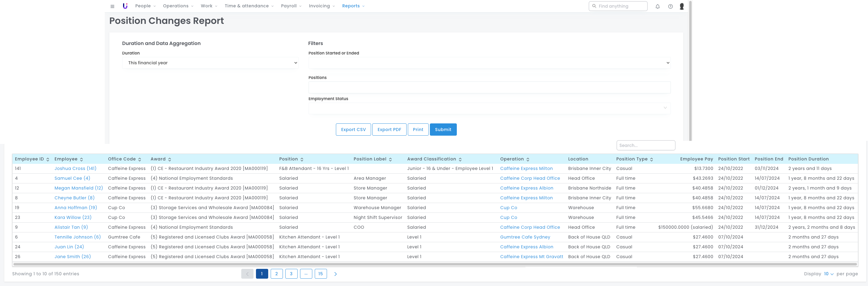Open Joshua Cross employee link
The image size is (868, 286).
(x=75, y=168)
